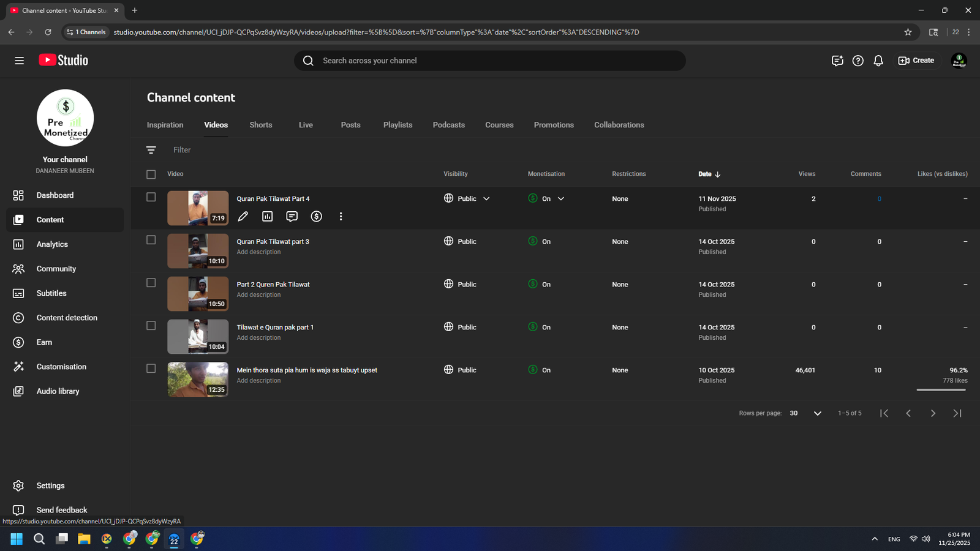980x551 pixels.
Task: Click the Search across your channel field
Action: click(x=490, y=61)
